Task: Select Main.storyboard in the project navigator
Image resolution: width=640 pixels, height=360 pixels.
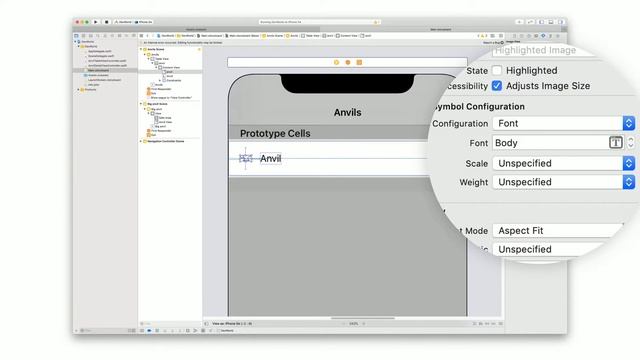Action: click(x=98, y=70)
